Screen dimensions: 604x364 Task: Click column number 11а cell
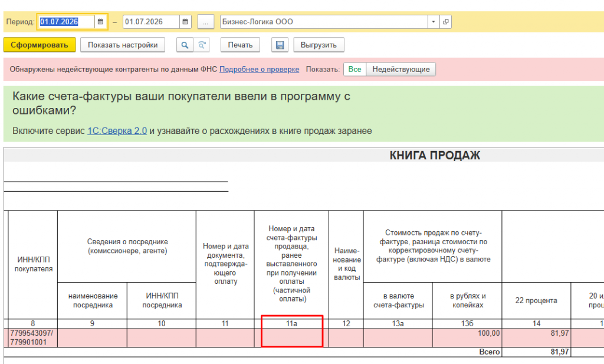click(x=291, y=323)
